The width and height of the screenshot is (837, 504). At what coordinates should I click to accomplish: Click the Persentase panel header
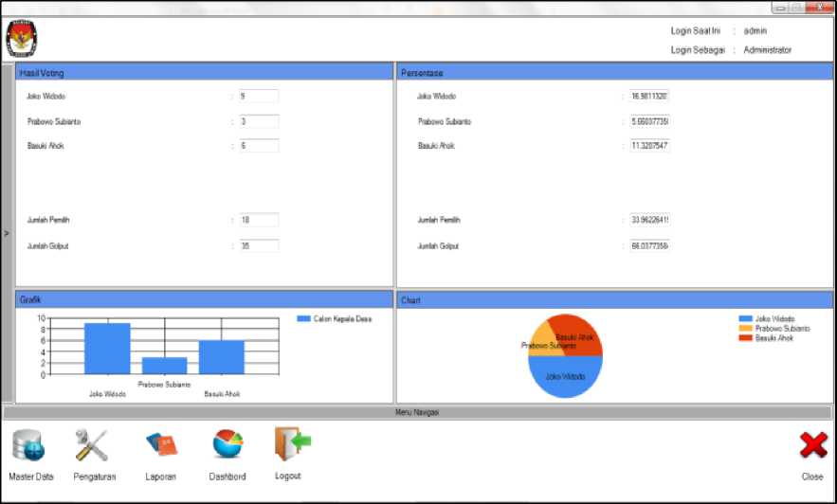614,73
